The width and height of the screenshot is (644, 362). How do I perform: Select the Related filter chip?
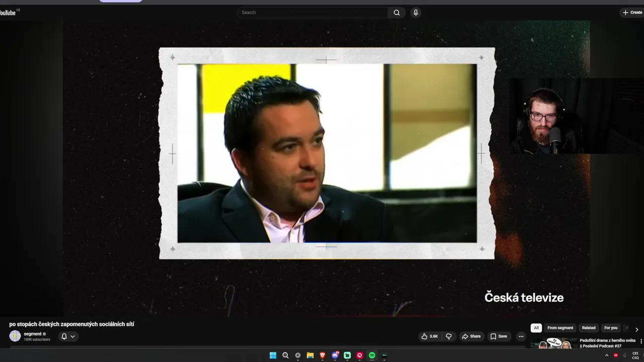click(589, 328)
